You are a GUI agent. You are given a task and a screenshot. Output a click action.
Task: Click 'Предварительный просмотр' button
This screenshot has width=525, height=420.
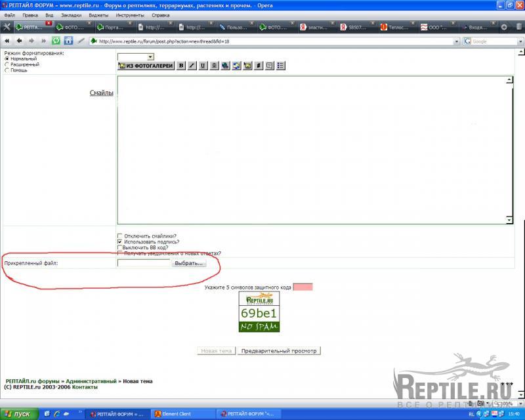279,351
